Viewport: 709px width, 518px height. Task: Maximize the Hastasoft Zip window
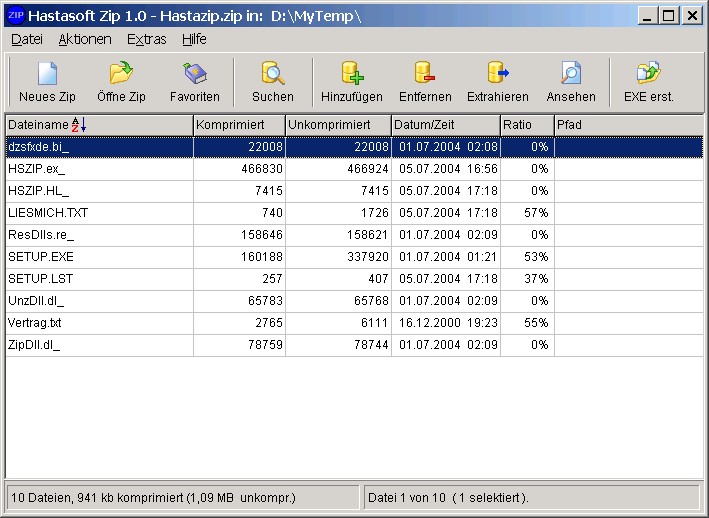click(668, 16)
